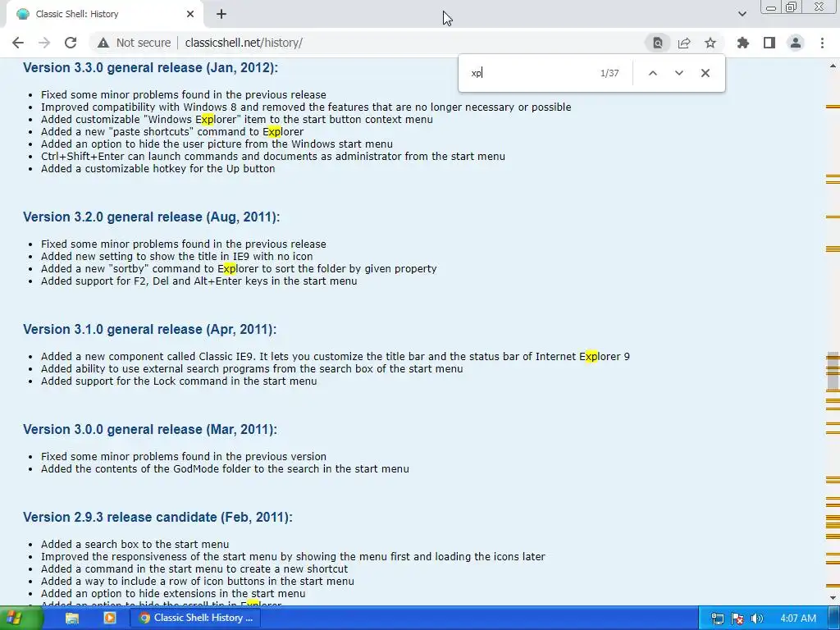The image size is (840, 630).
Task: Click the scrollbar down arrow
Action: pyautogui.click(x=833, y=598)
